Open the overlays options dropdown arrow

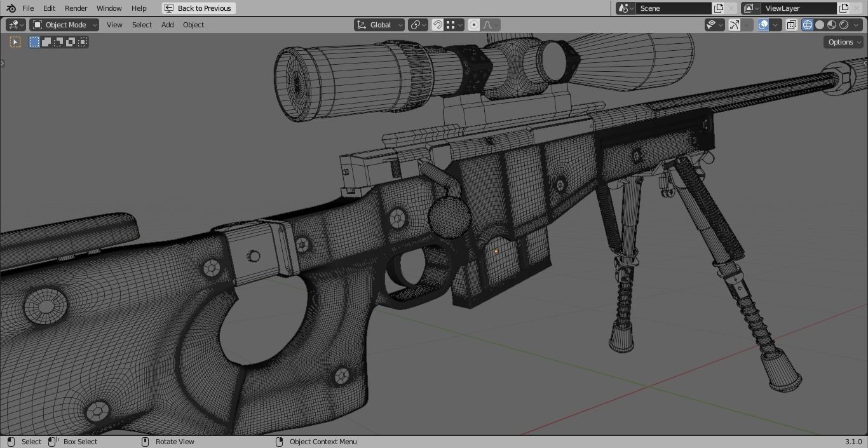coord(775,25)
